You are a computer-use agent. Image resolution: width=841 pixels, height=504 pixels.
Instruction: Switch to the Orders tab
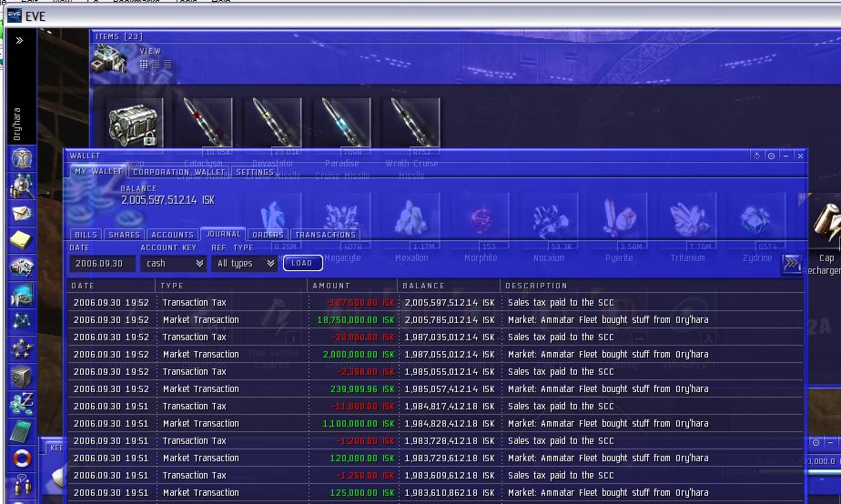[x=268, y=235]
